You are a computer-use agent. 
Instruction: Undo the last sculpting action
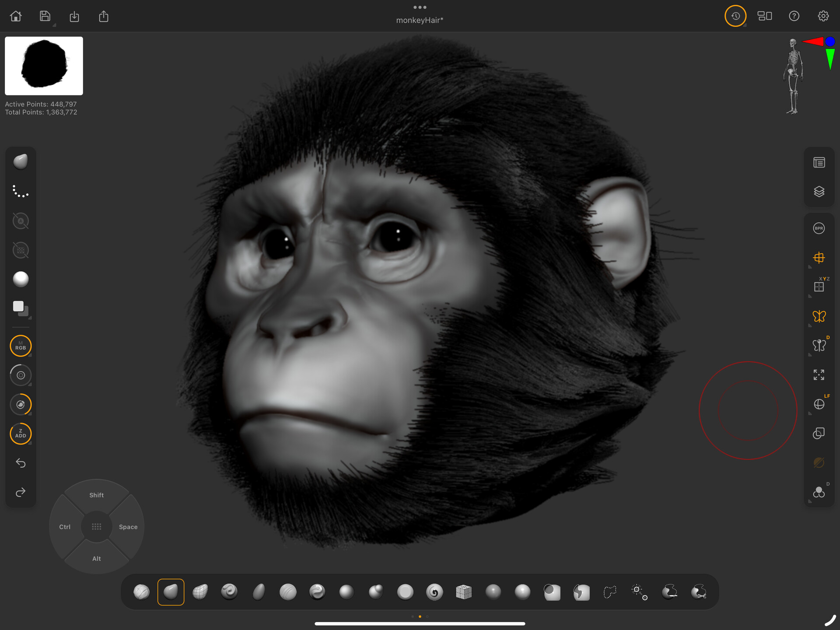[20, 463]
